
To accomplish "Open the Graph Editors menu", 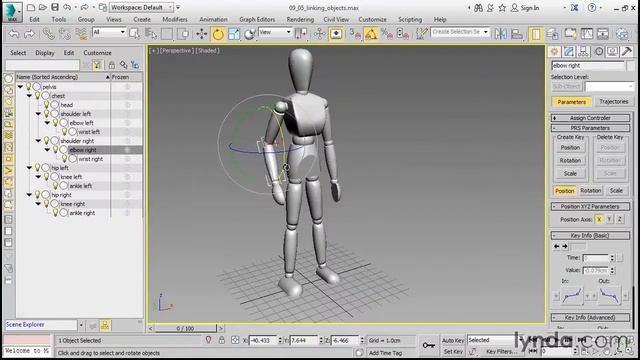I will [257, 19].
